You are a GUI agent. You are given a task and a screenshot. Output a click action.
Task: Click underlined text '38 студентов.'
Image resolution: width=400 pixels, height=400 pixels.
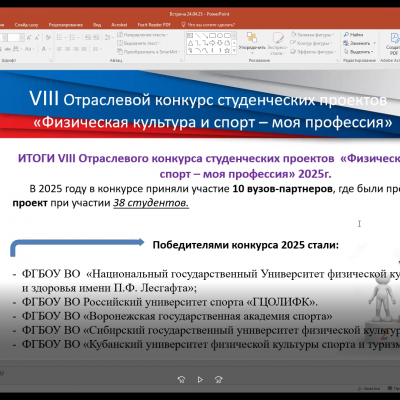point(151,203)
